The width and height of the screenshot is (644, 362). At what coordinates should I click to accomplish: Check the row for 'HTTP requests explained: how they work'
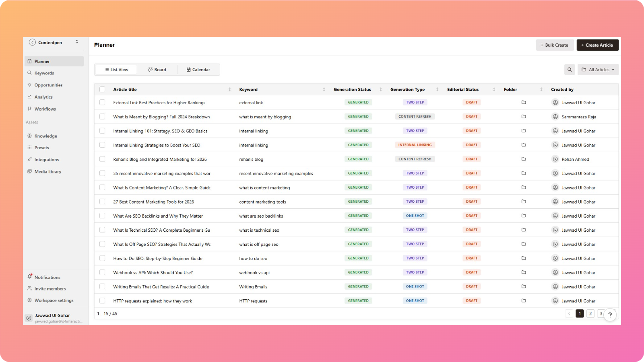point(102,300)
